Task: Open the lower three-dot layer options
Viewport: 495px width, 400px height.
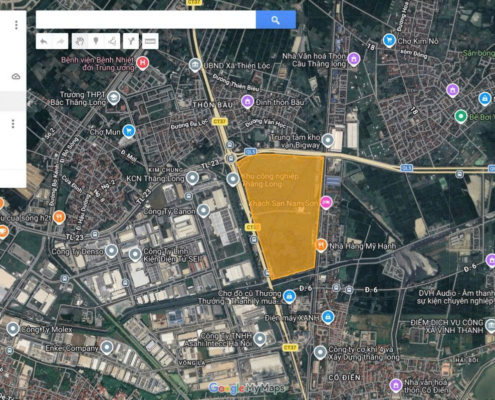Action: point(13,124)
